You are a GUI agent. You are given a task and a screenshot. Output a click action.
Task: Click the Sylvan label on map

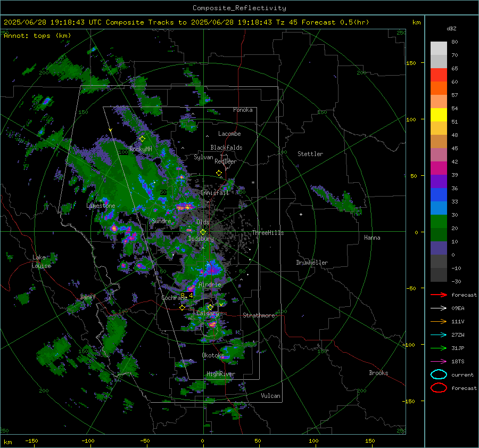pyautogui.click(x=203, y=157)
